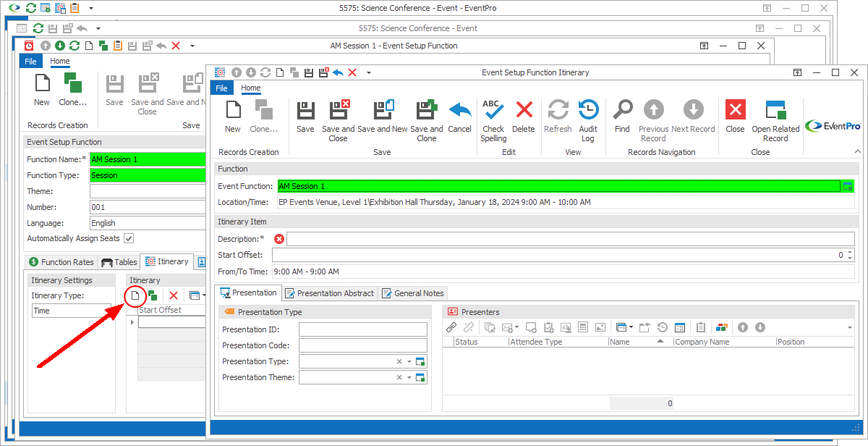
Task: Select the Presentation tab
Action: pyautogui.click(x=249, y=293)
